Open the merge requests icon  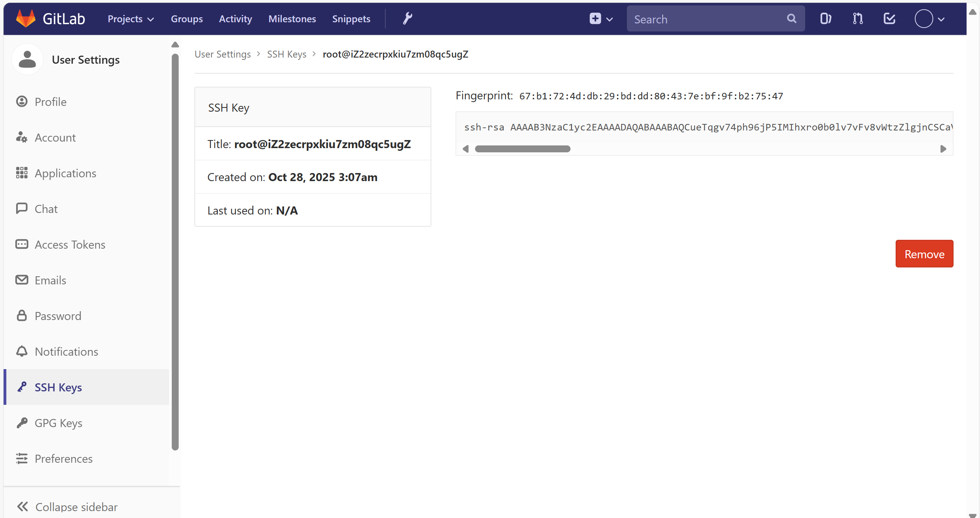coord(858,18)
